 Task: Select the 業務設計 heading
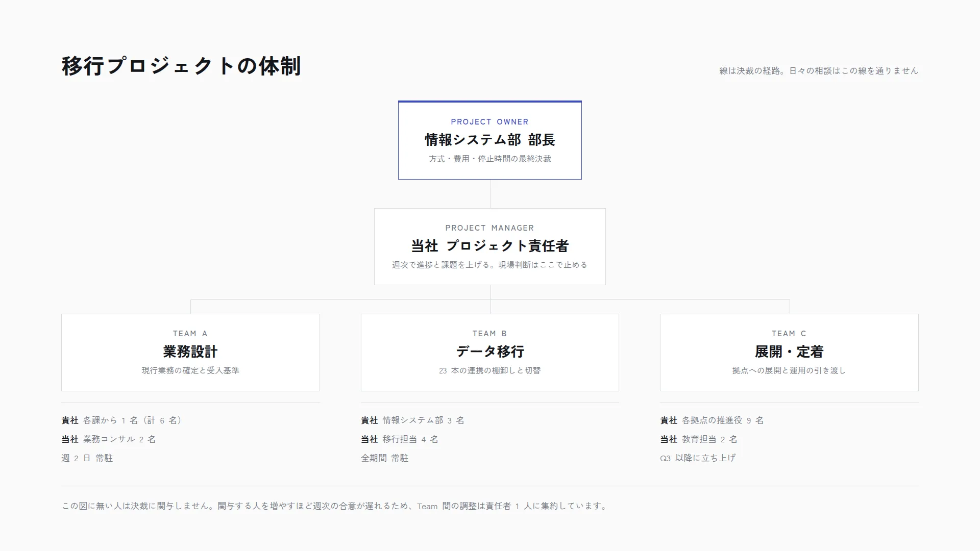[x=190, y=352]
